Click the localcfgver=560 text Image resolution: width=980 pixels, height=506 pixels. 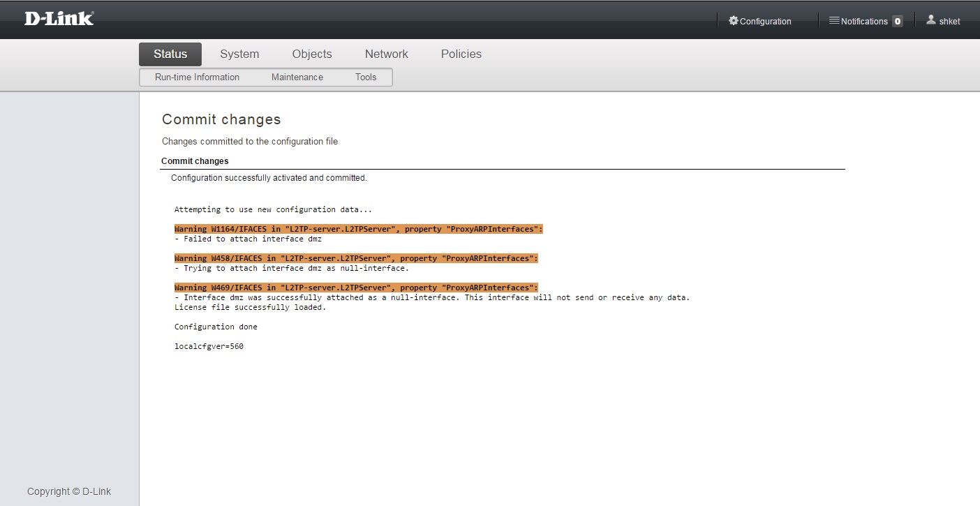[209, 346]
